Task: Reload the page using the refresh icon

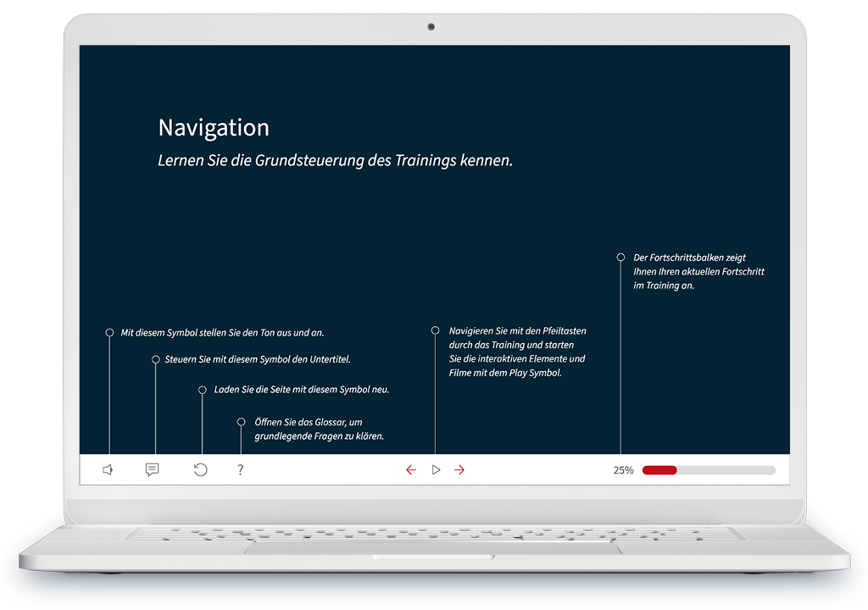Action: [x=200, y=469]
